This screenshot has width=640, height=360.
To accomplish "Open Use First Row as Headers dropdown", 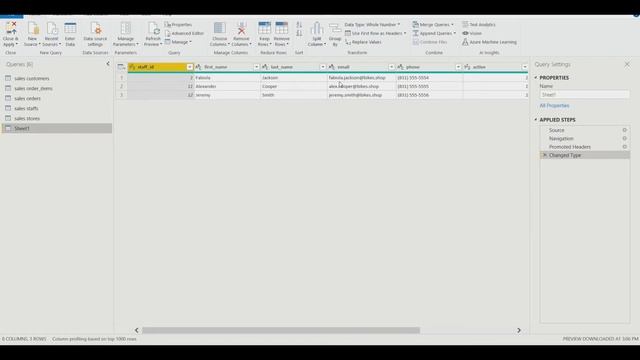I will coord(376,33).
